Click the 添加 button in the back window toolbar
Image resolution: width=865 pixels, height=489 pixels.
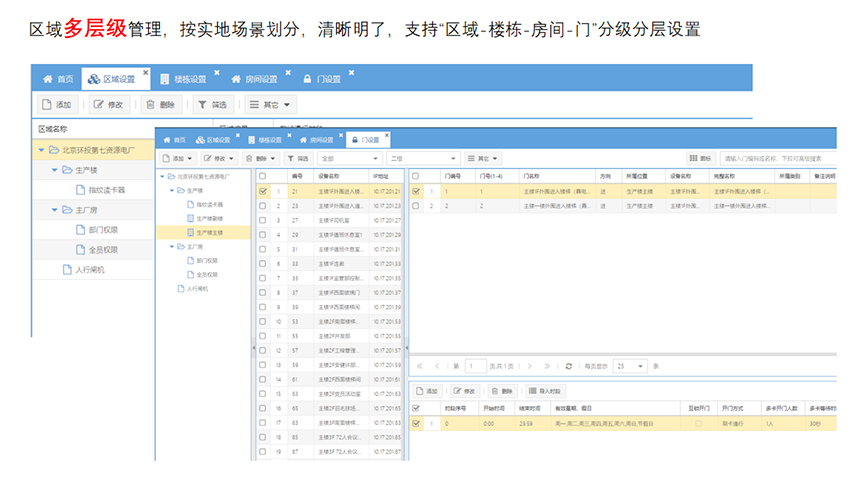57,104
